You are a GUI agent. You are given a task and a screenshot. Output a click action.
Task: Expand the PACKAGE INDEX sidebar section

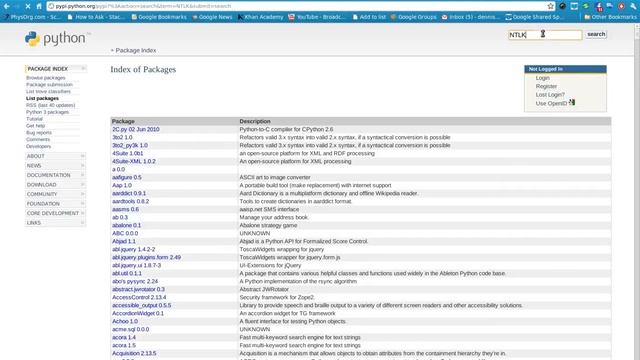[x=56, y=69]
